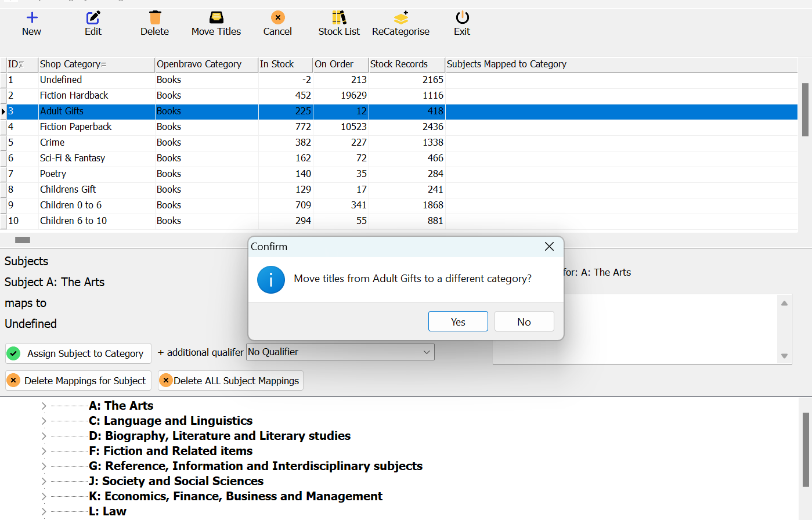Click the Move Titles icon

coord(216,17)
